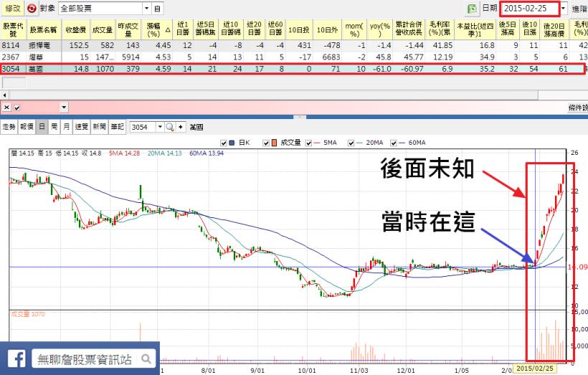This screenshot has height=375, width=588.
Task: Sort by the 本益比(近四季) column header
Action: (475, 29)
